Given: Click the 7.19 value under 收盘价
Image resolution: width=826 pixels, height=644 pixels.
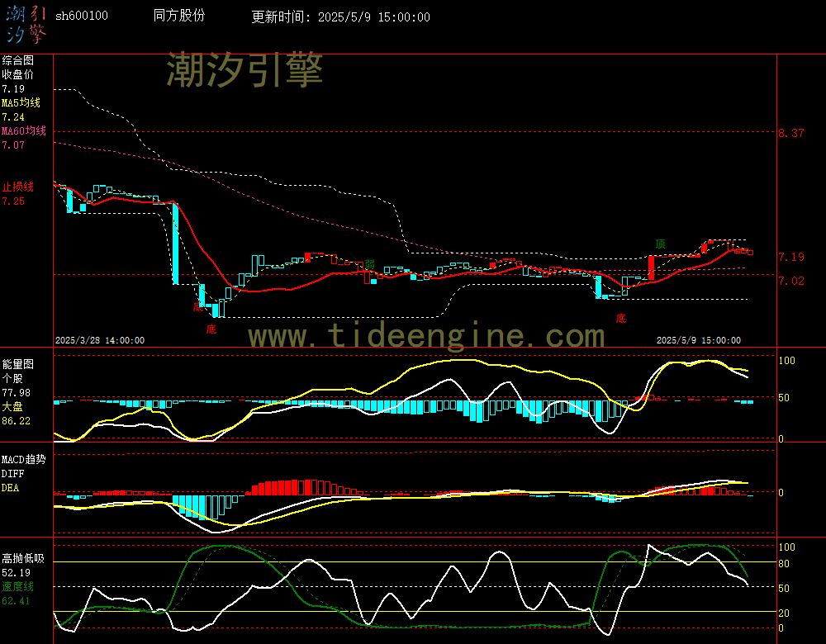Looking at the screenshot, I should tap(13, 89).
